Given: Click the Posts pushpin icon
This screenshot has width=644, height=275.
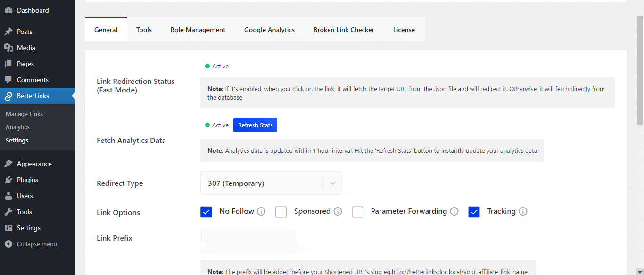Looking at the screenshot, I should (x=8, y=32).
